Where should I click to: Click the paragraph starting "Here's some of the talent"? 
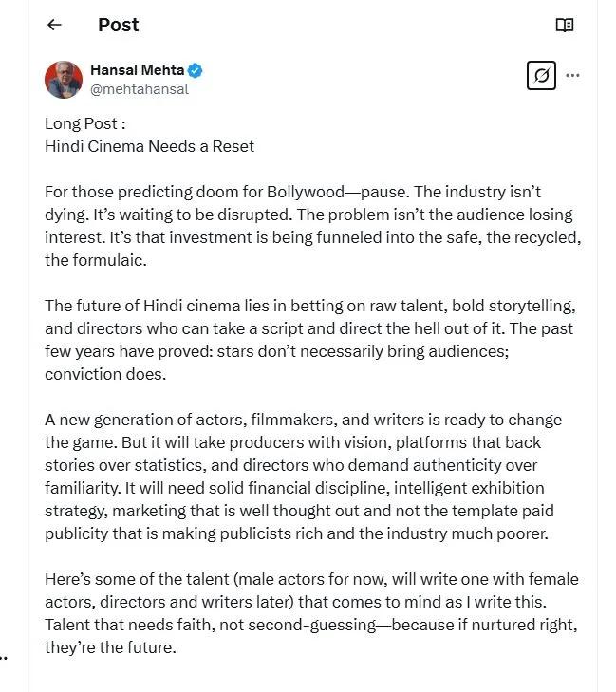[310, 613]
